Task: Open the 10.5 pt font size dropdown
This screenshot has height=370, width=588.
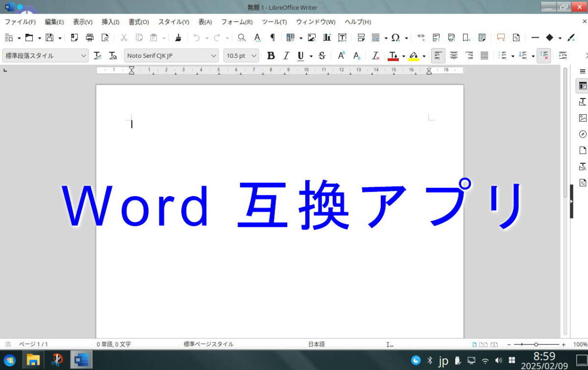Action: click(x=253, y=55)
